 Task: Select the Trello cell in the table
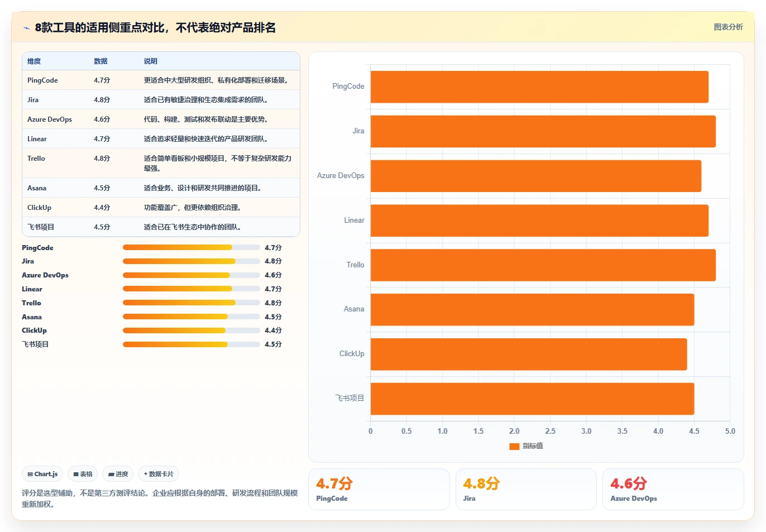[x=36, y=159]
